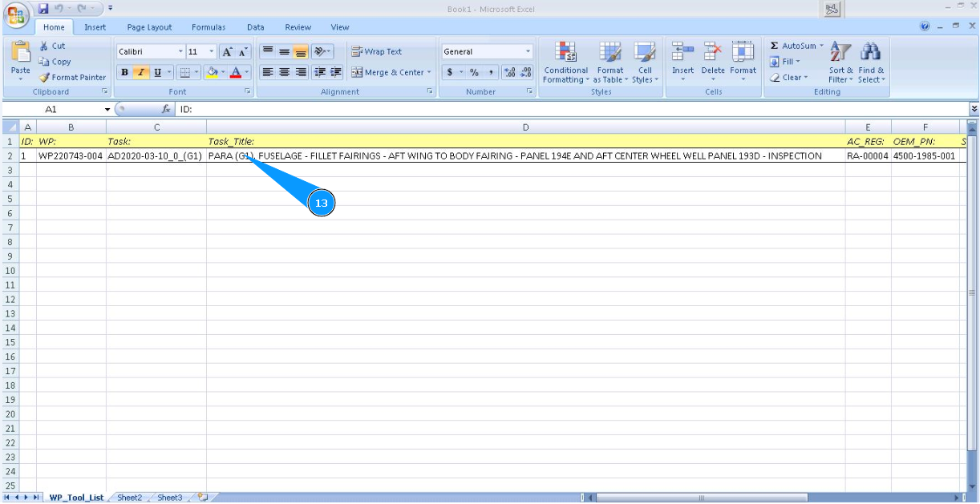Open the Font dialog launcher
The image size is (980, 504).
point(248,92)
